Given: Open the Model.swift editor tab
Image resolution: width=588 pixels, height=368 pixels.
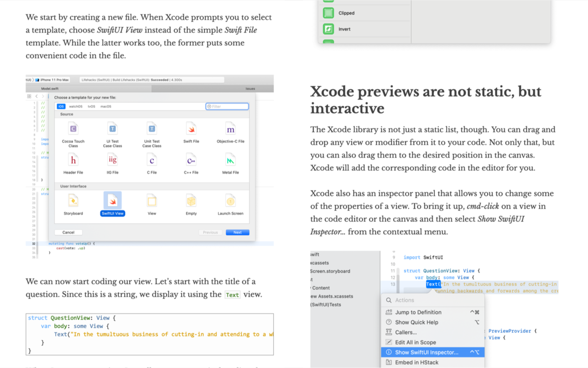Looking at the screenshot, I should pyautogui.click(x=50, y=89).
